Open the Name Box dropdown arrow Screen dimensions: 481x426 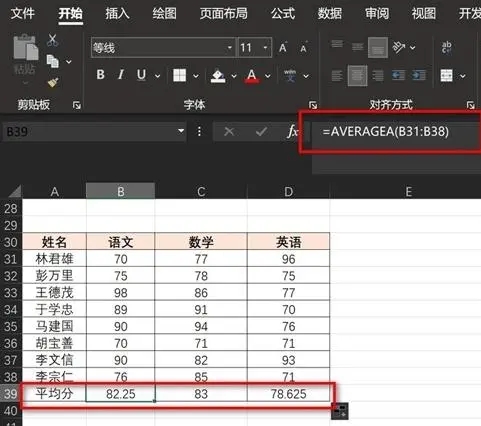pyautogui.click(x=181, y=131)
